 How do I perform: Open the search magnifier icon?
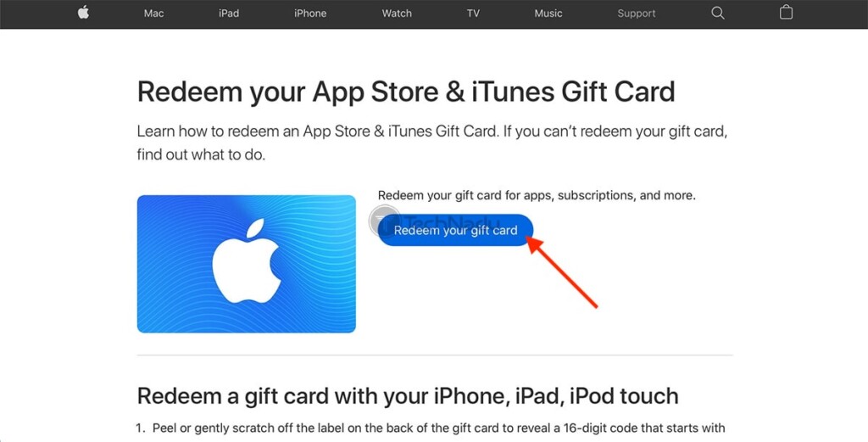tap(717, 14)
